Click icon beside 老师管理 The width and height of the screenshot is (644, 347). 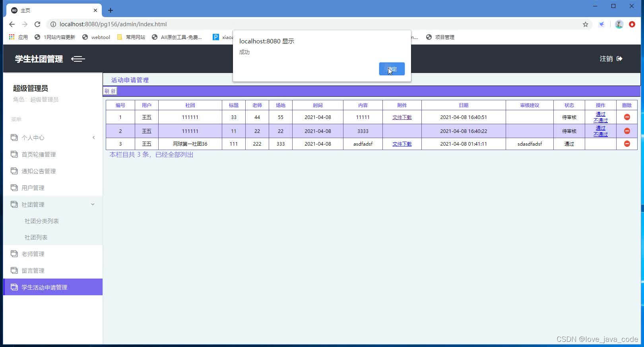(14, 253)
